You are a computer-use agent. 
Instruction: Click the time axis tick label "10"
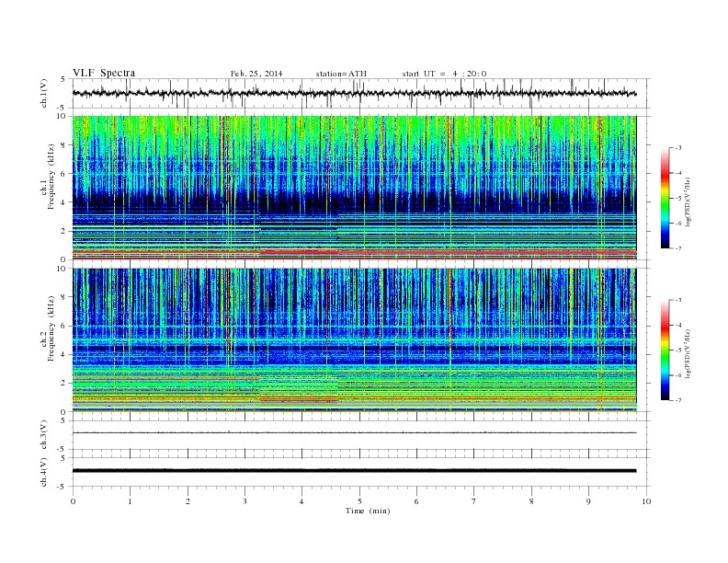point(646,501)
